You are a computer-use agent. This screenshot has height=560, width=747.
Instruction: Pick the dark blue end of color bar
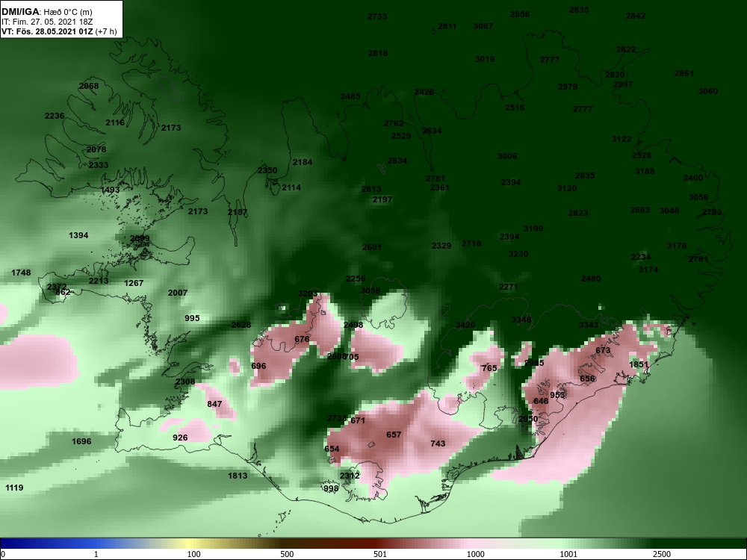(19, 544)
